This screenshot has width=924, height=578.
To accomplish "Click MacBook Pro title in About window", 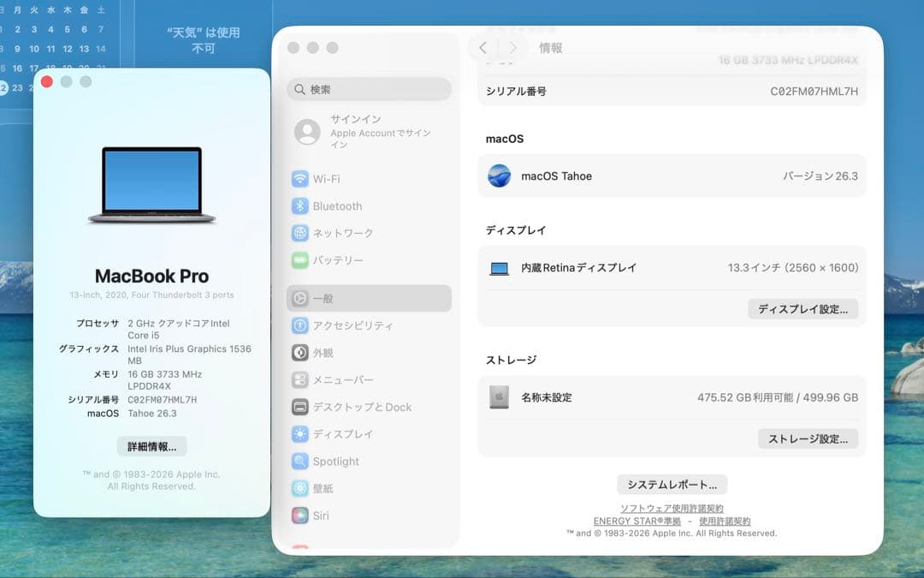I will (x=152, y=276).
